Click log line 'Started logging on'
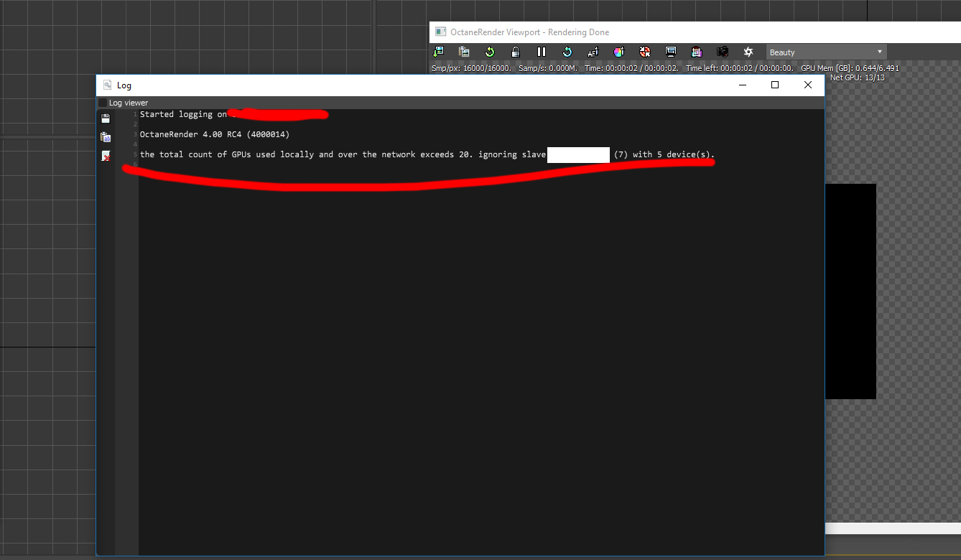This screenshot has height=560, width=961. pyautogui.click(x=183, y=114)
